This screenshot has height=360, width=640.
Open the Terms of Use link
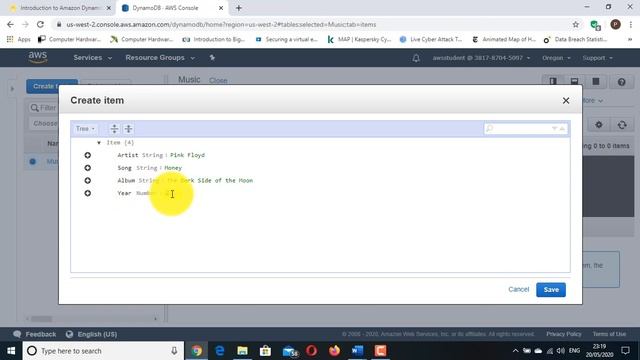(609, 334)
